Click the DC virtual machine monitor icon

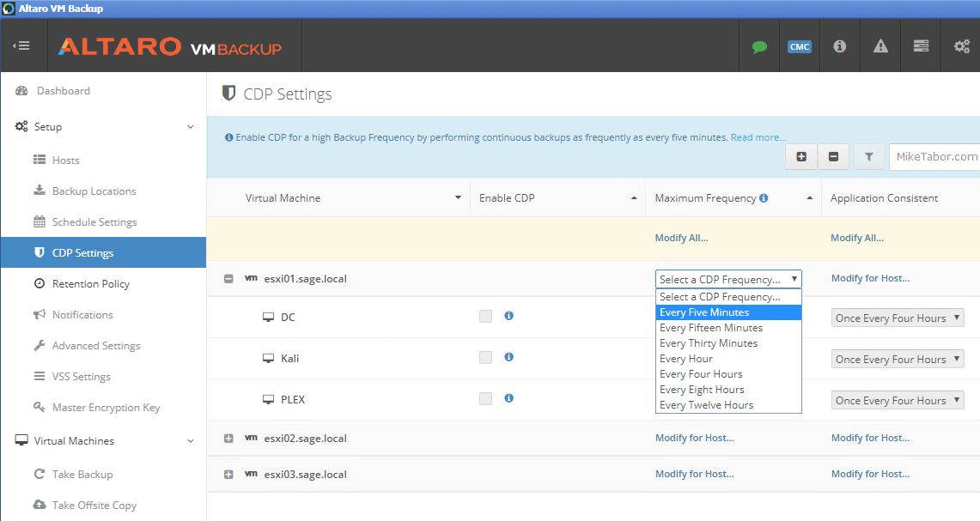268,318
